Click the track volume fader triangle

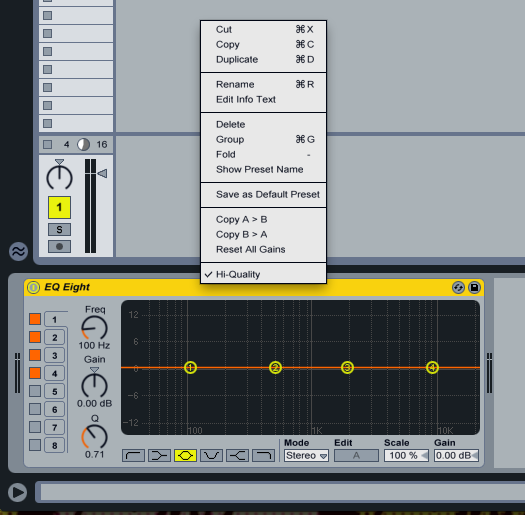102,173
